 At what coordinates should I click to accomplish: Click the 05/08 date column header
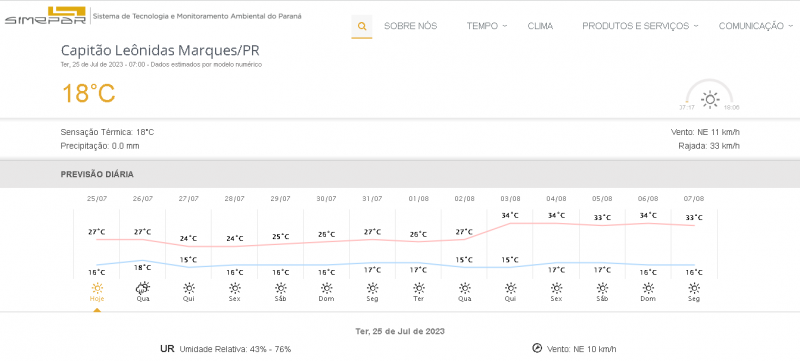coord(602,199)
